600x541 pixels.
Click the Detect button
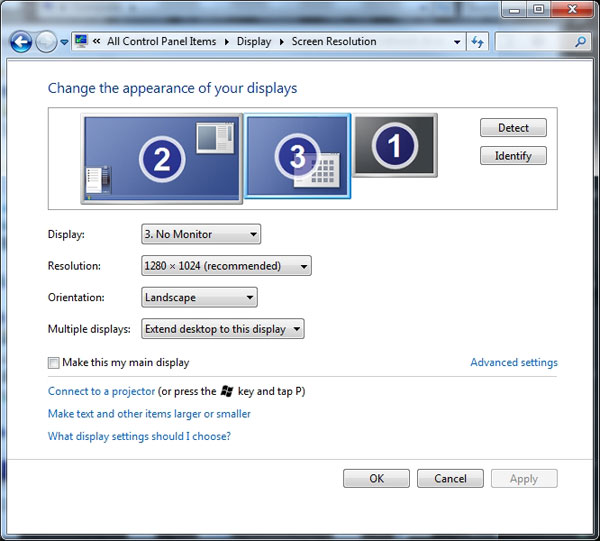tap(513, 128)
